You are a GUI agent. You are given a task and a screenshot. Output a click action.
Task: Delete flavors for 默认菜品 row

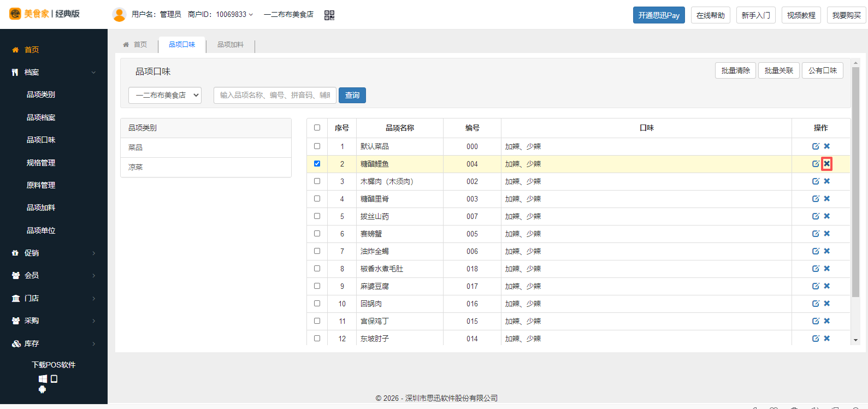(x=827, y=146)
